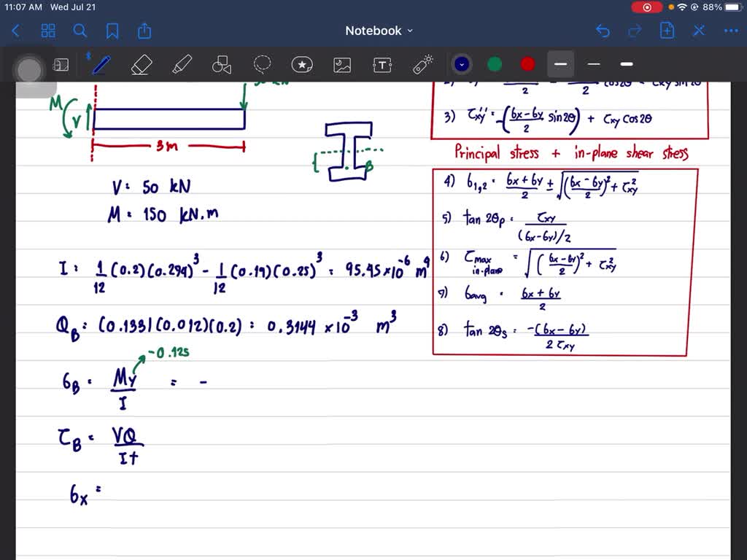Select the pencil tool
Image resolution: width=747 pixels, height=560 pixels.
[x=101, y=64]
